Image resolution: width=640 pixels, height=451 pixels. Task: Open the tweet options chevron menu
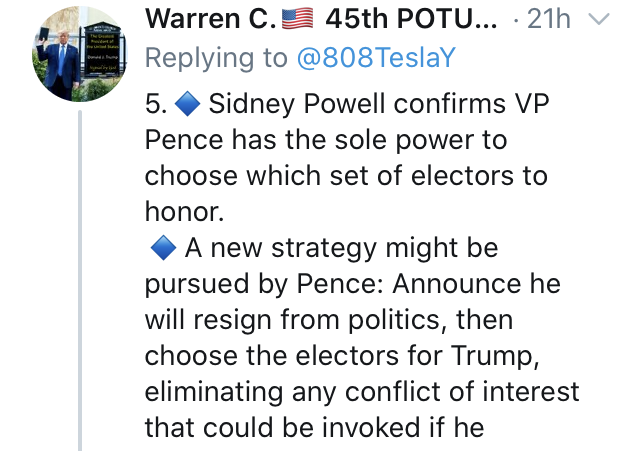click(598, 19)
